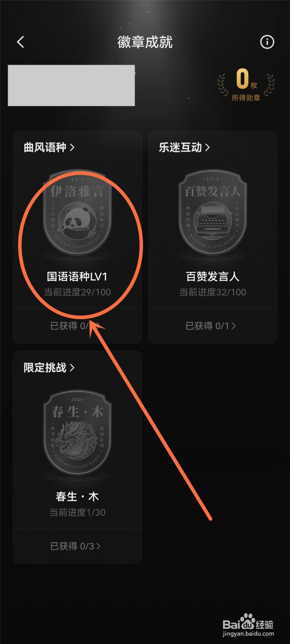This screenshot has height=644, width=290.
Task: Tap the laurel wreath medal counter
Action: (246, 85)
